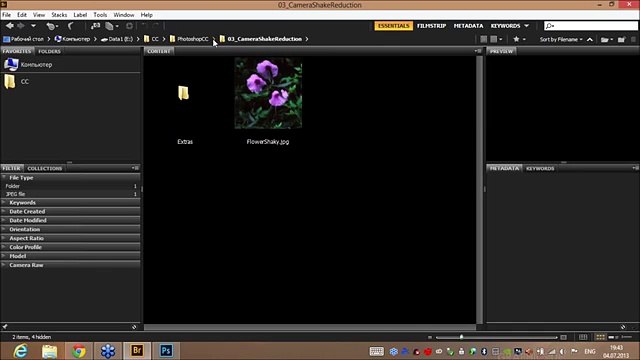Viewport: 640px width, 360px height.
Task: Filter by Folder file type
Action: point(71,186)
